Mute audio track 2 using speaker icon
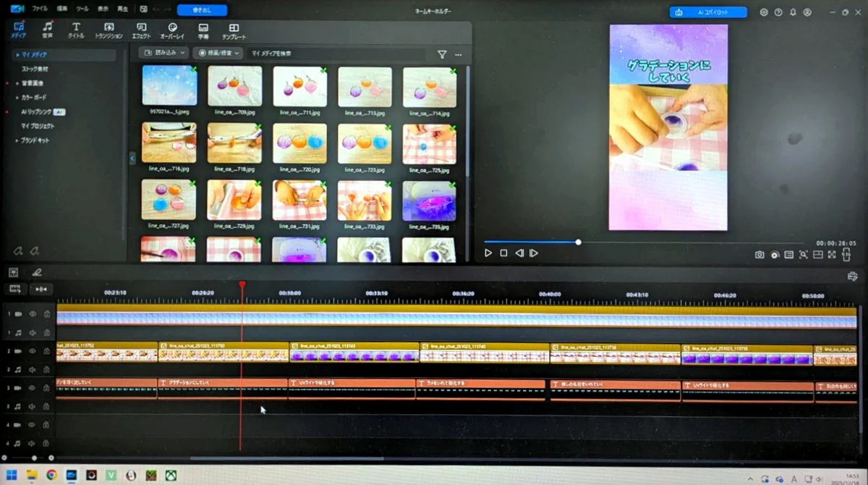 [33, 370]
